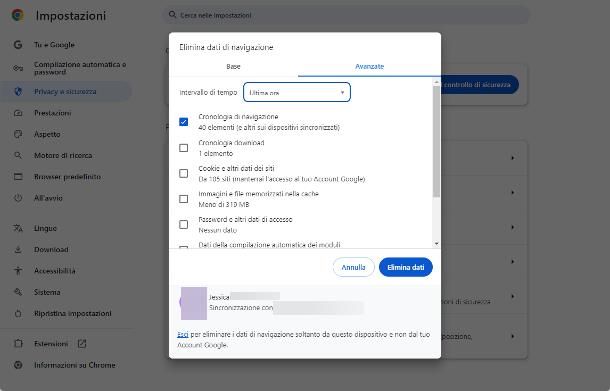Click the Ripristina impostazioni reset icon
610x391 pixels.
[18, 313]
